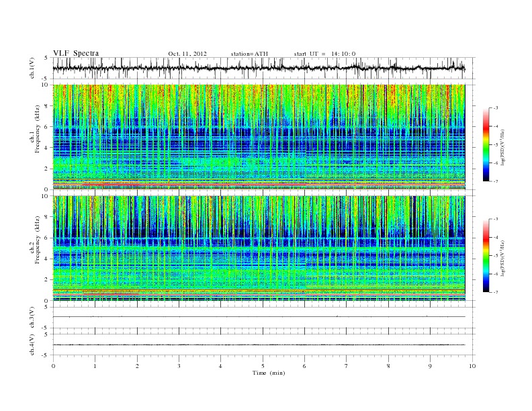Image resolution: width=532 pixels, height=411 pixels.
Task: Click the "4" tick on ch.2 frequency axis
Action: pos(46,259)
